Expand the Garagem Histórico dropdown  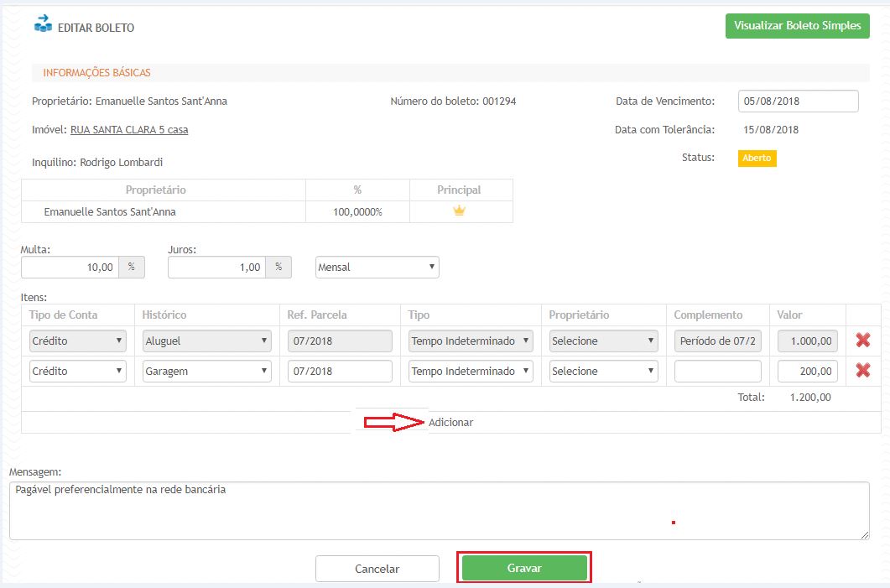pyautogui.click(x=206, y=371)
